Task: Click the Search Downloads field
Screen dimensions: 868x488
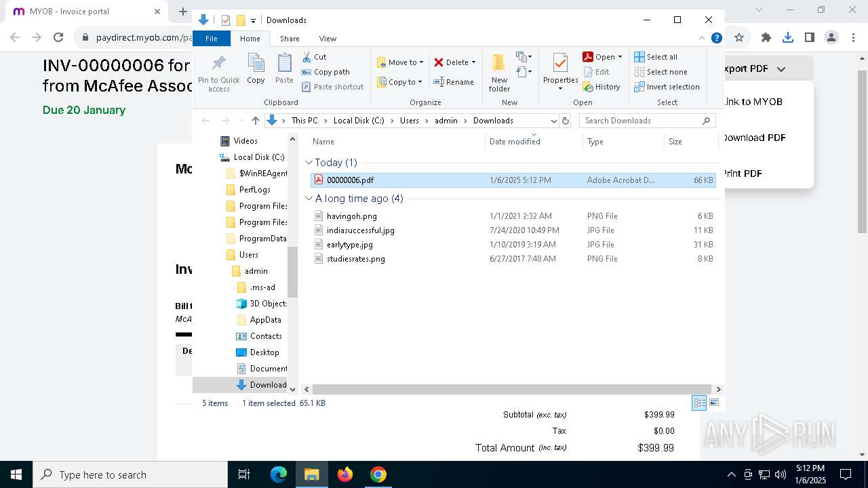Action: 647,121
